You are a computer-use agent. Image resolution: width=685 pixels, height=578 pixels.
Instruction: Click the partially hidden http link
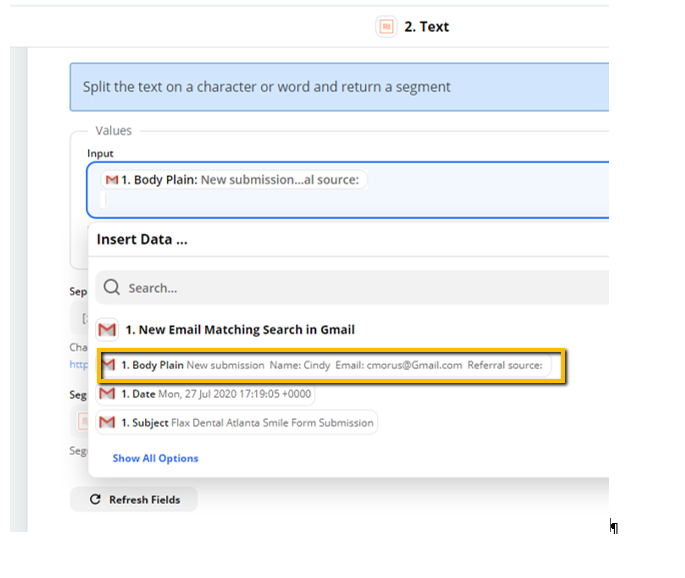[x=79, y=364]
